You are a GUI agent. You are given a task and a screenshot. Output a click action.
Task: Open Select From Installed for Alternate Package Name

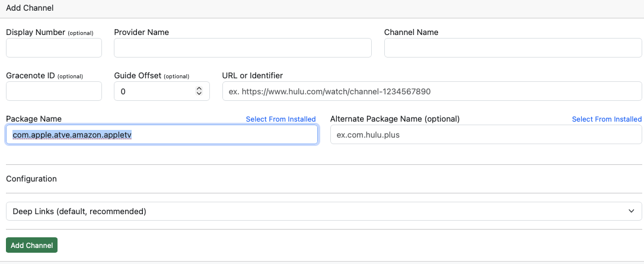[x=606, y=119]
